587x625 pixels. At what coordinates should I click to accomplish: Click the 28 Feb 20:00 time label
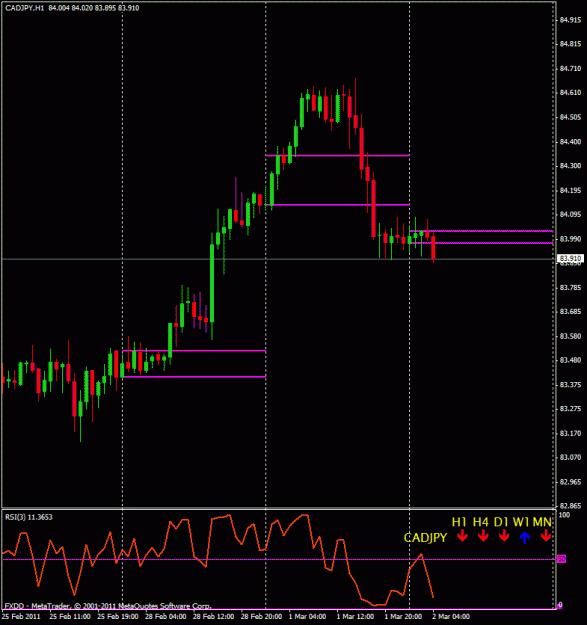coord(261,616)
